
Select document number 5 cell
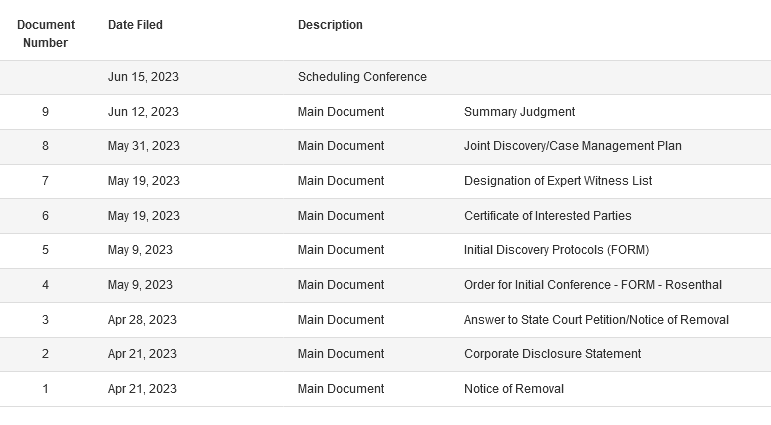tap(45, 250)
